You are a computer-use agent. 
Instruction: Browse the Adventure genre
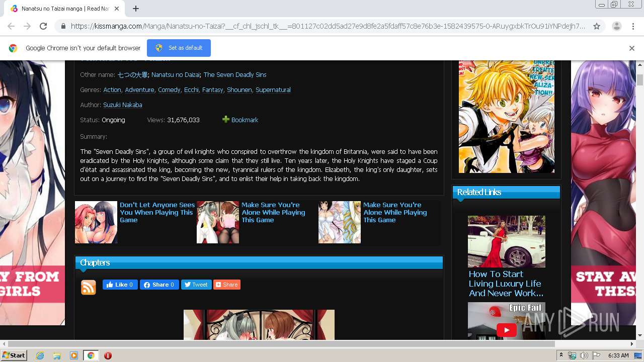(x=139, y=89)
